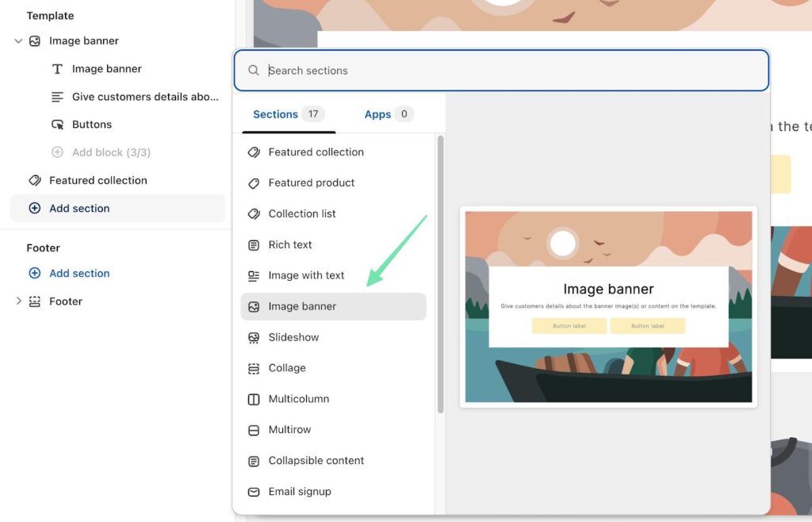The width and height of the screenshot is (812, 522).
Task: Click the sections list vertical scrollbar
Action: pyautogui.click(x=440, y=274)
